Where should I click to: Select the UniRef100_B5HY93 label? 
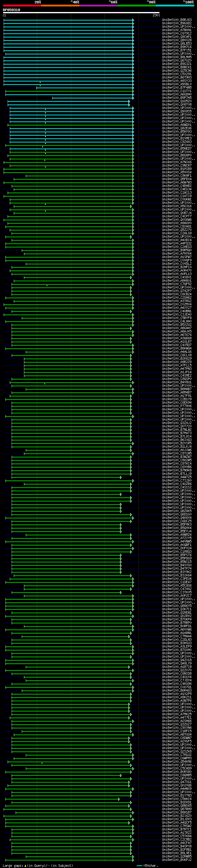[x=177, y=132]
